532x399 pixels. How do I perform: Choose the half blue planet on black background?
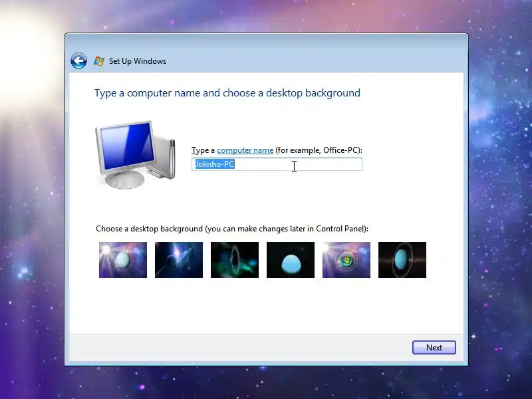[x=291, y=260]
